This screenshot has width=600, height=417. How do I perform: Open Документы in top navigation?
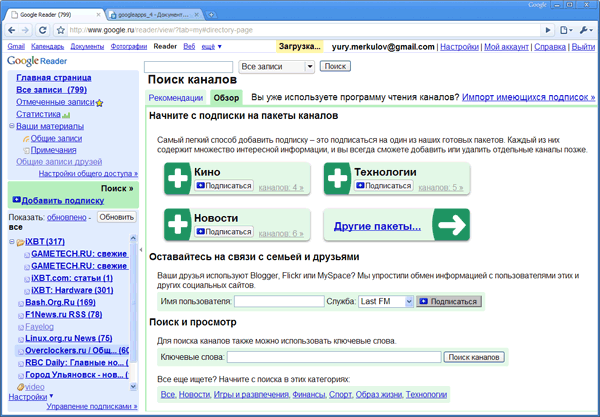pos(87,47)
